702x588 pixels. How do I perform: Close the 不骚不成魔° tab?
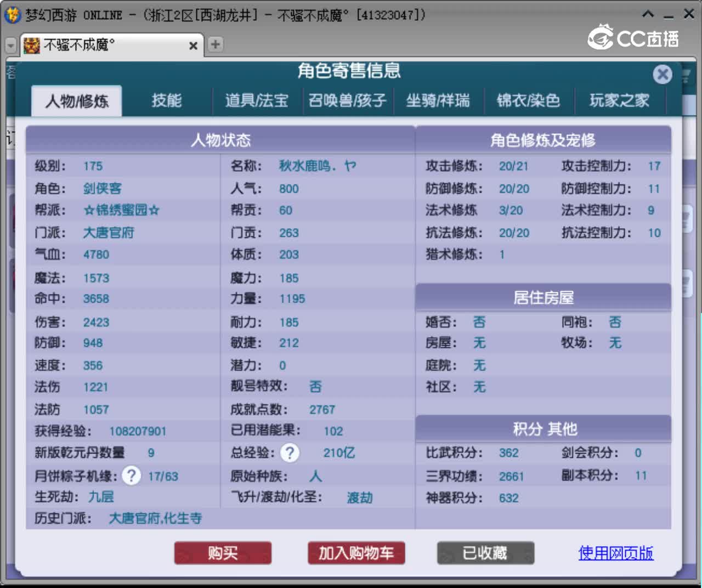[x=193, y=46]
